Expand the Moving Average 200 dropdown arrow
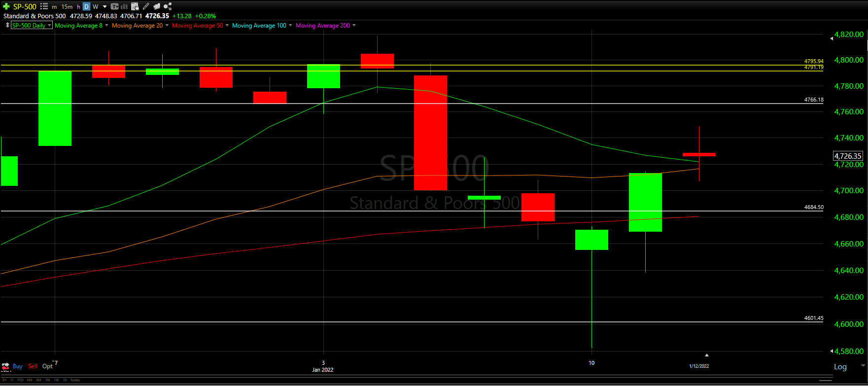Image resolution: width=868 pixels, height=386 pixels. [x=354, y=25]
